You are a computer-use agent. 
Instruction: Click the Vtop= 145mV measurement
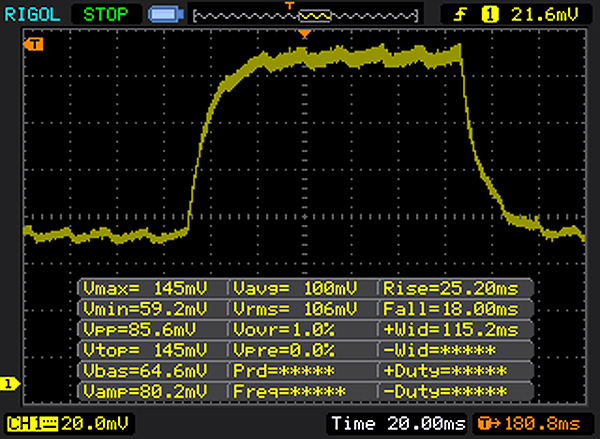click(145, 350)
